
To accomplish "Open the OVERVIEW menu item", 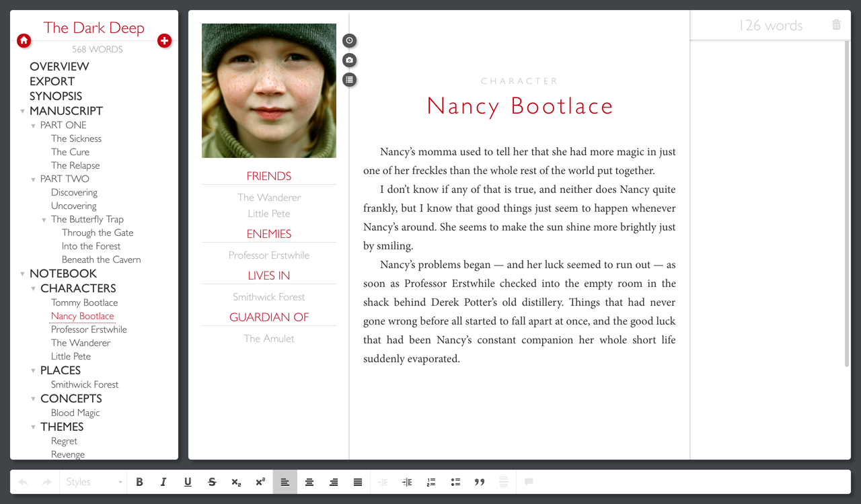I will (x=59, y=67).
